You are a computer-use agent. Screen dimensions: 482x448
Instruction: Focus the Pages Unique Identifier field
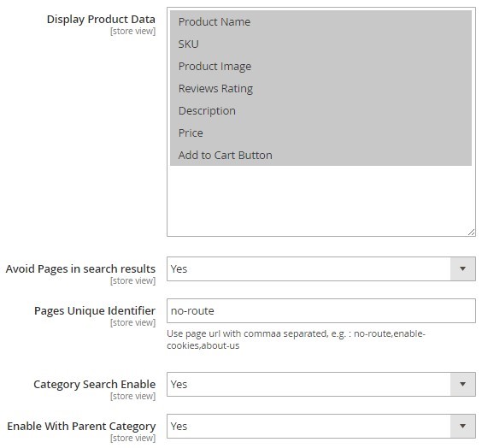coord(321,310)
